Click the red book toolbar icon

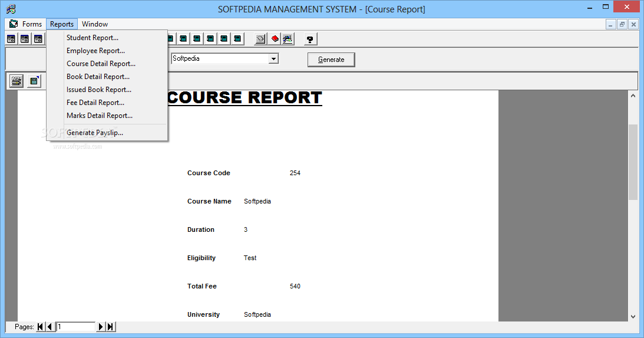coord(275,39)
